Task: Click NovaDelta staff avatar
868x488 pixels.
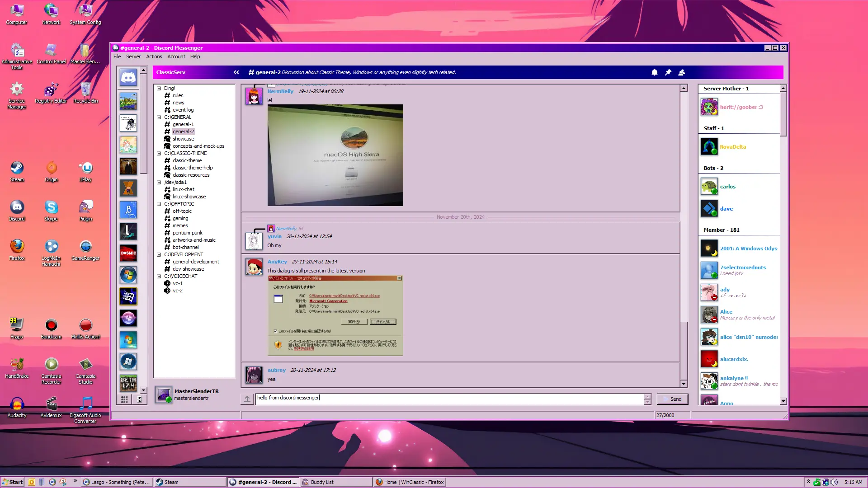Action: pos(709,147)
